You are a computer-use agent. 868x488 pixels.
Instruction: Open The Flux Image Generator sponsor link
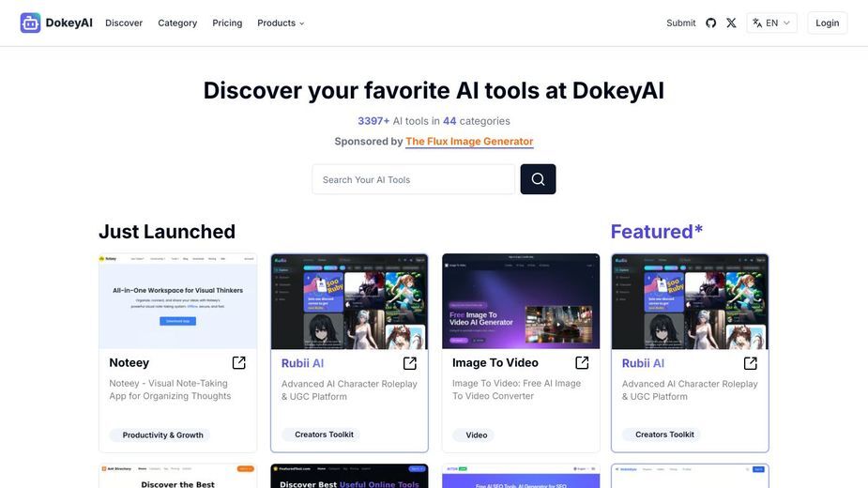tap(469, 142)
